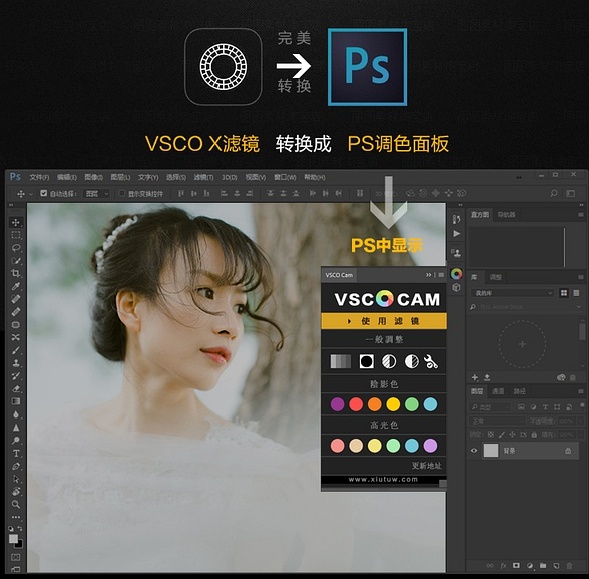Toggle the background layer lock icon
589x579 pixels.
(568, 451)
